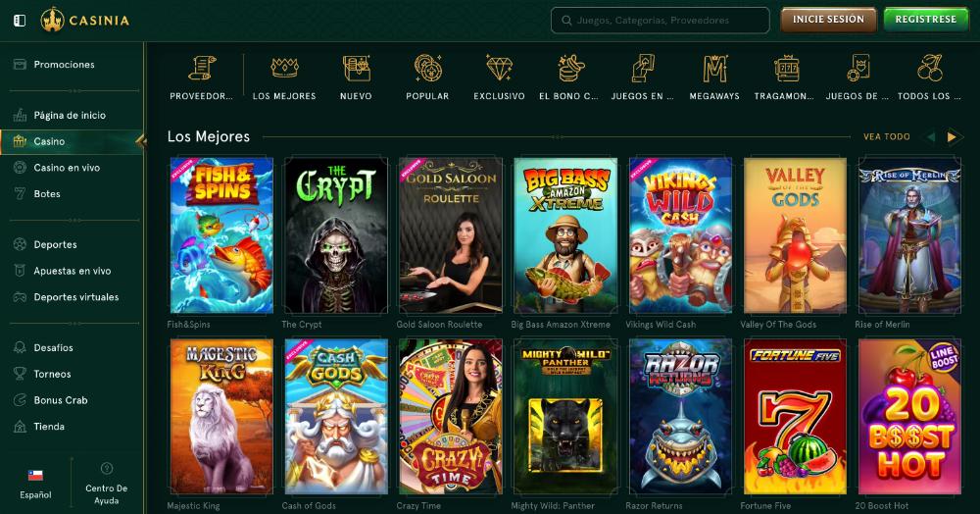Go to Casino en vivo in the sidebar

pos(67,168)
